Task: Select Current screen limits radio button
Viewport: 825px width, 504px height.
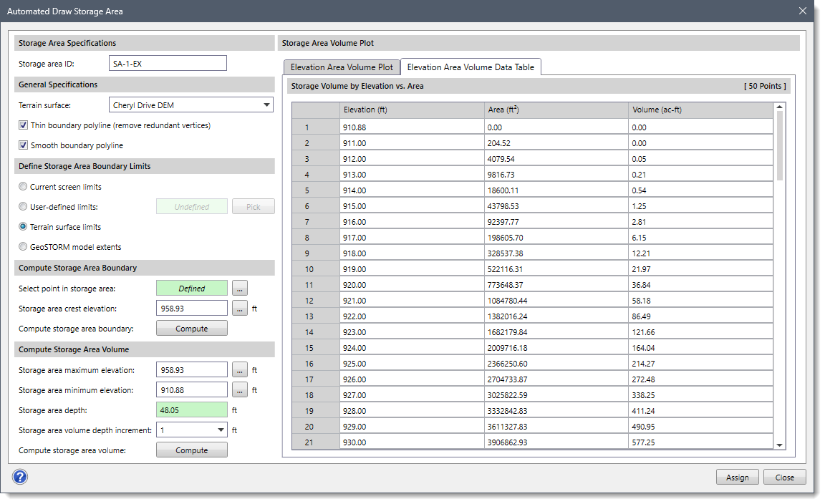Action: pyautogui.click(x=21, y=185)
